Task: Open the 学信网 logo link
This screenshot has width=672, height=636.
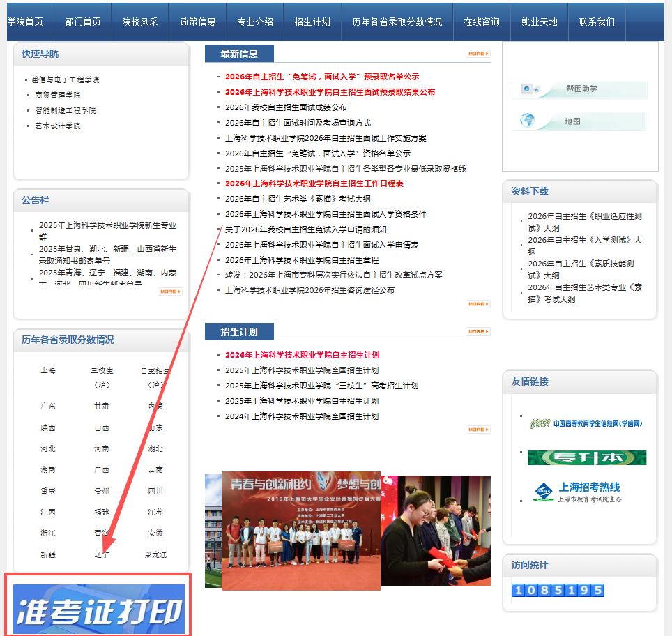Action: pyautogui.click(x=586, y=423)
